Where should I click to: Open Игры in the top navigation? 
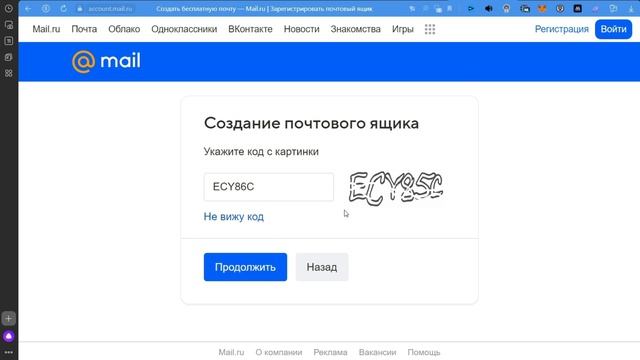pyautogui.click(x=402, y=29)
